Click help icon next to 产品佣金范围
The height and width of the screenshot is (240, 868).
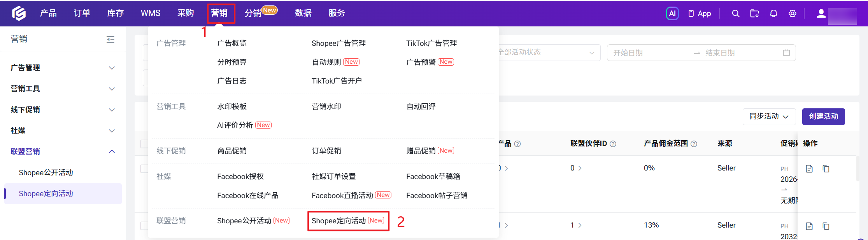(x=694, y=144)
